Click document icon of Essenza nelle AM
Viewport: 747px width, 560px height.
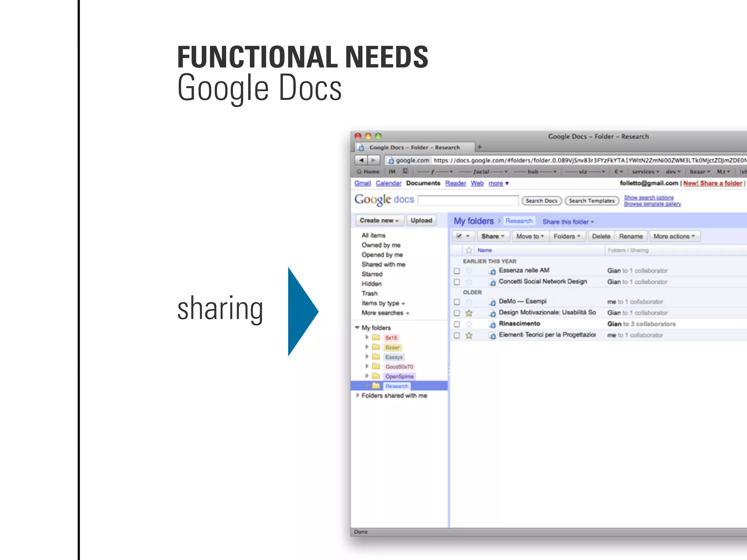492,271
